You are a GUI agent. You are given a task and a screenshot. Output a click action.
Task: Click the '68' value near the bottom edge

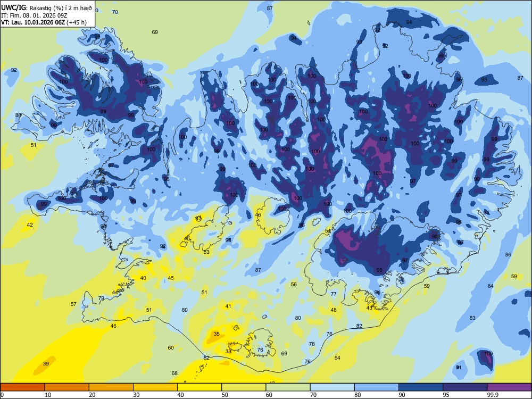(x=174, y=373)
